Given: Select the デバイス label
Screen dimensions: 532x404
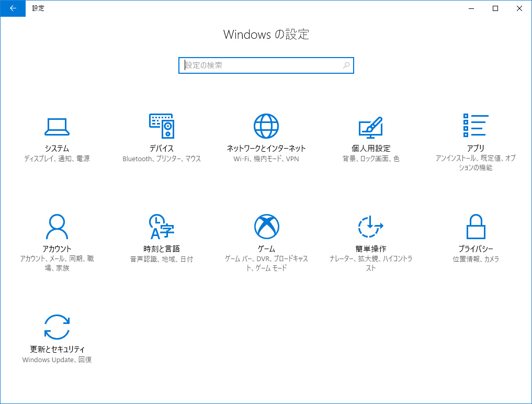Looking at the screenshot, I should pos(162,148).
